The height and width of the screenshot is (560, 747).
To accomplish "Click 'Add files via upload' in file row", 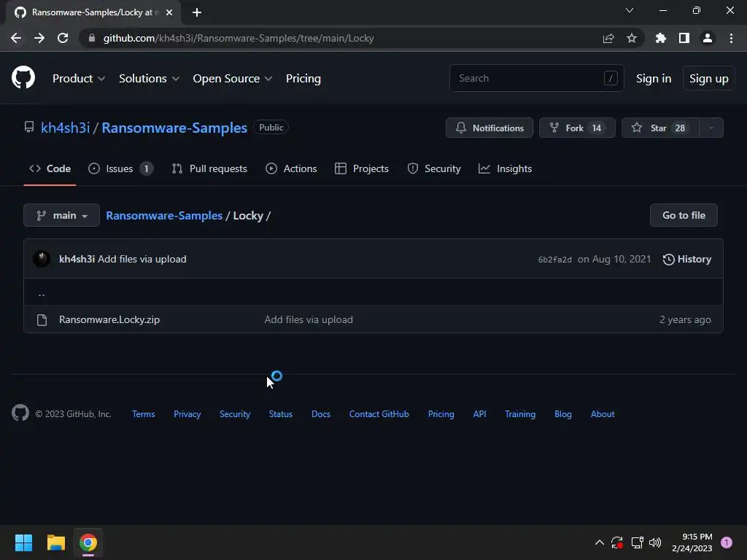I will pos(309,319).
